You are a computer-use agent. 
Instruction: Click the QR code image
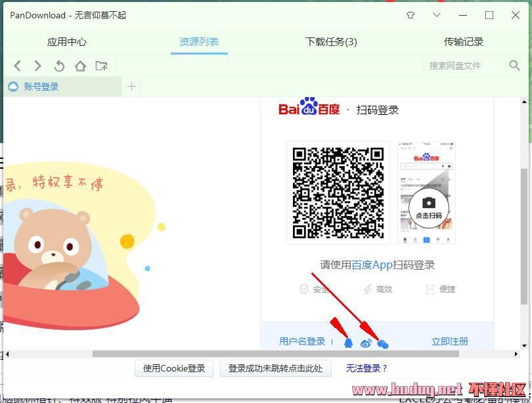338,193
